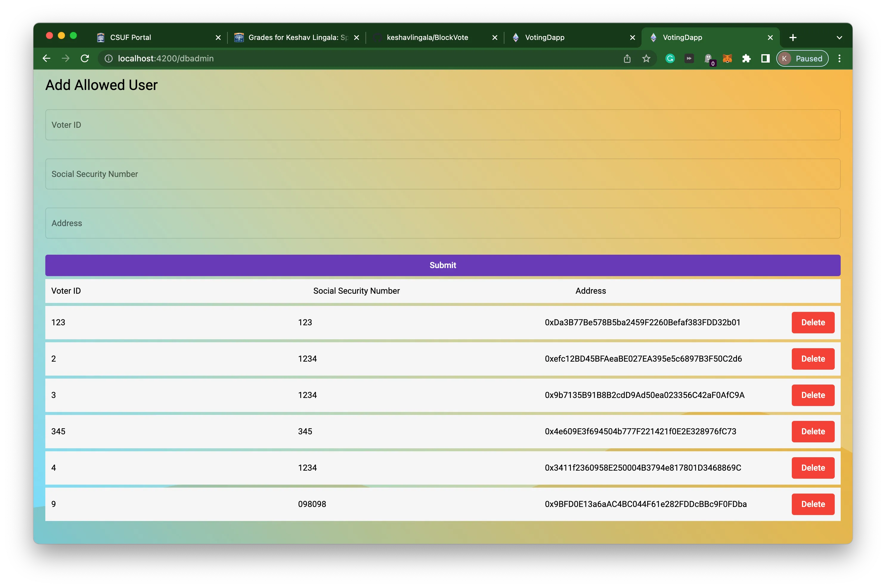Viewport: 886px width, 588px height.
Task: Open the Paused profile button
Action: [x=802, y=58]
